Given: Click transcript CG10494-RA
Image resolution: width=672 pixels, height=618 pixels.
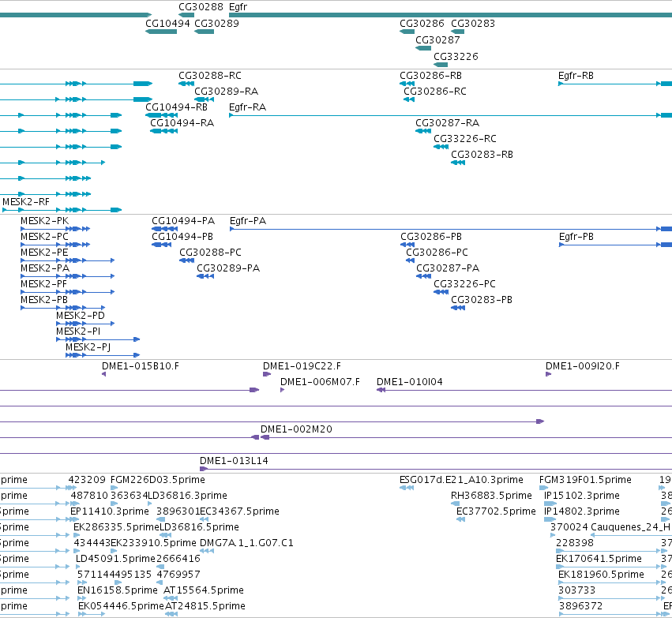Looking at the screenshot, I should (182, 123).
